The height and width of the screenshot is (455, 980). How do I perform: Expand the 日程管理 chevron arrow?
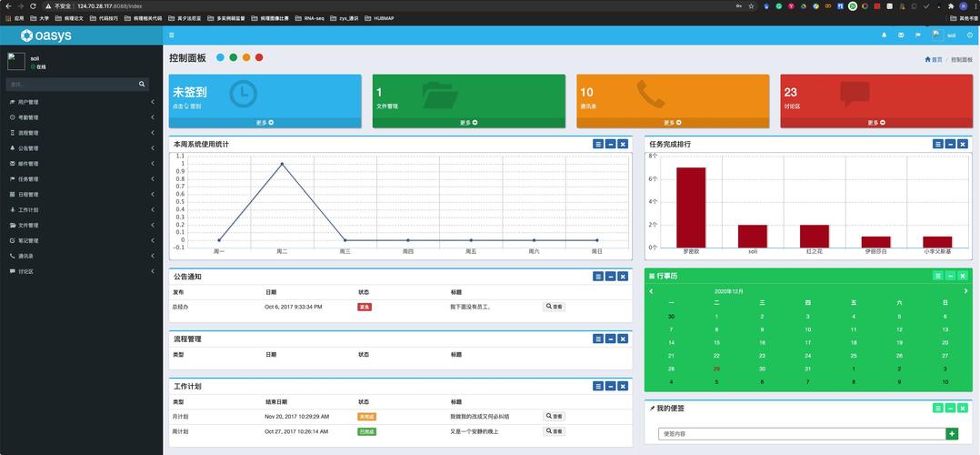click(153, 195)
